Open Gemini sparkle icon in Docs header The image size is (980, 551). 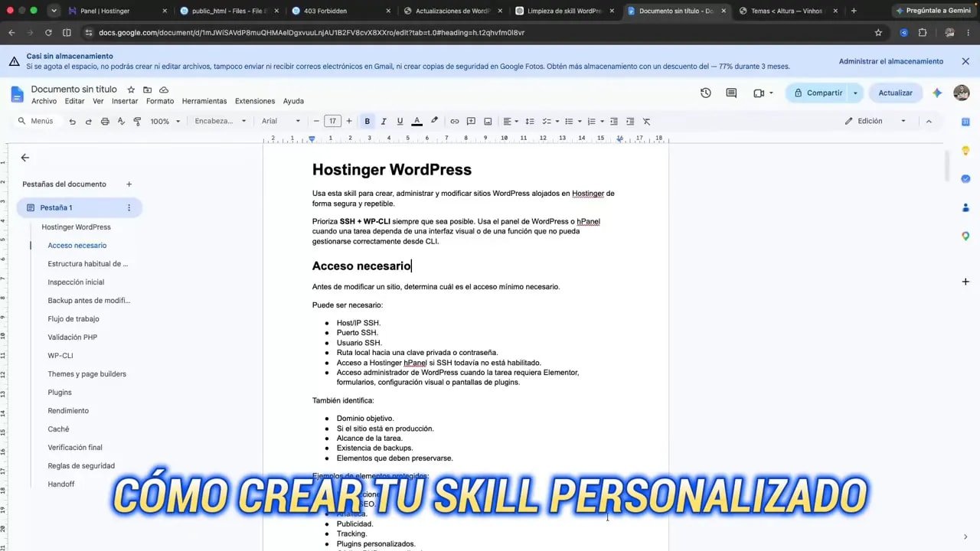pyautogui.click(x=937, y=93)
